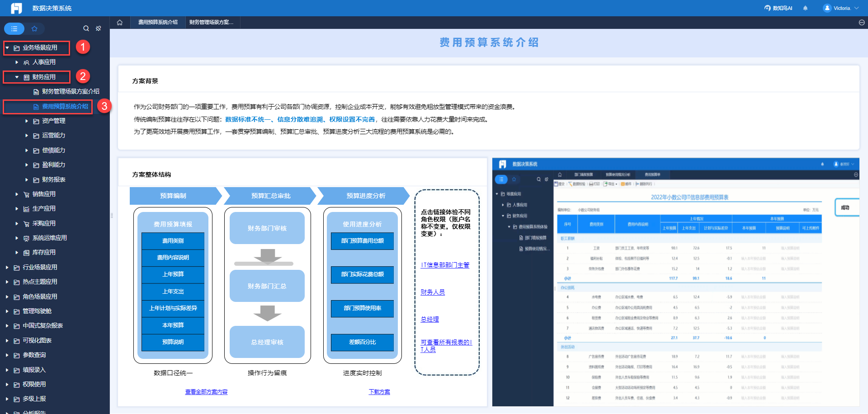Select 填报录入 in the sidebar tree
The image size is (868, 414).
click(x=34, y=370)
